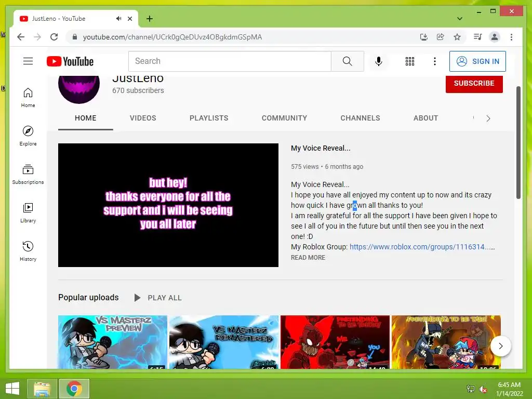Image resolution: width=532 pixels, height=399 pixels.
Task: Switch to the PLAYLISTS tab
Action: 209,118
